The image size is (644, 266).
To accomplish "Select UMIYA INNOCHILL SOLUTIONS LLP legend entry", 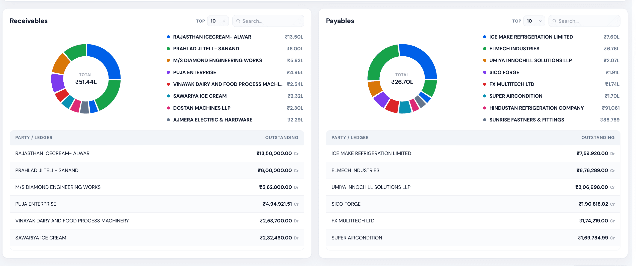I will [x=551, y=60].
